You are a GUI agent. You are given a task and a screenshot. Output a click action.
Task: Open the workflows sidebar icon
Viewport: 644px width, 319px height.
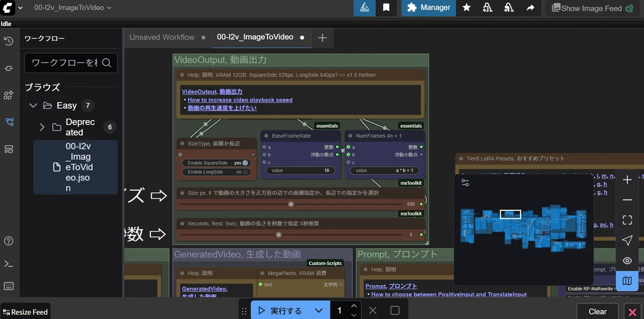click(x=9, y=122)
